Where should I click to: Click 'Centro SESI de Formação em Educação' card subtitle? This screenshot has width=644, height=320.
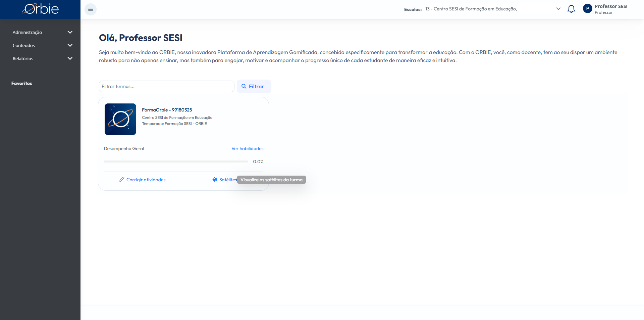177,118
